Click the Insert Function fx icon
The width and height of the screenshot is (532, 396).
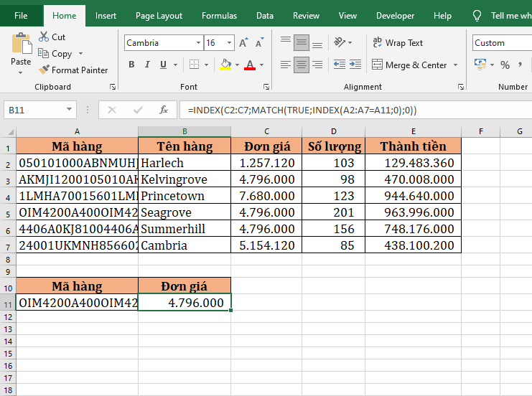pos(164,110)
